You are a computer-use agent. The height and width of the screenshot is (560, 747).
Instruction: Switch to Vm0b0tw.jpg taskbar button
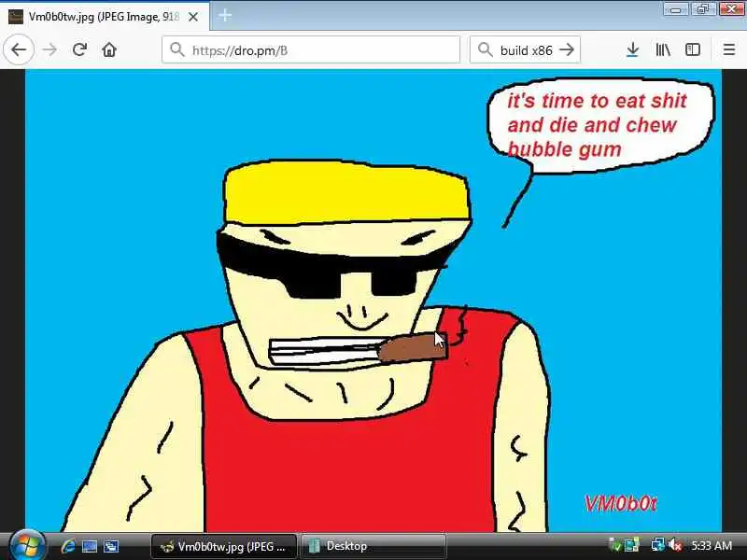pos(224,546)
